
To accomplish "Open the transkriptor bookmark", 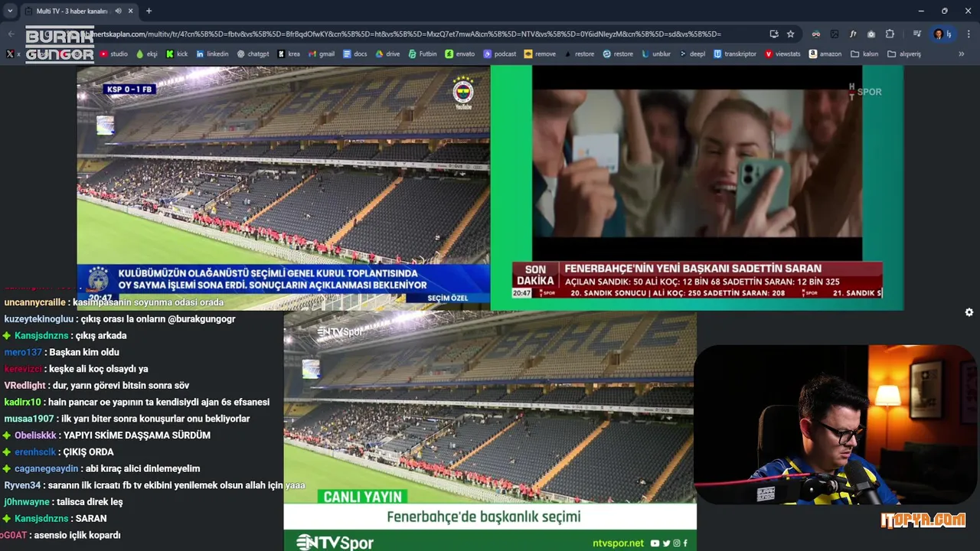I will (x=734, y=54).
